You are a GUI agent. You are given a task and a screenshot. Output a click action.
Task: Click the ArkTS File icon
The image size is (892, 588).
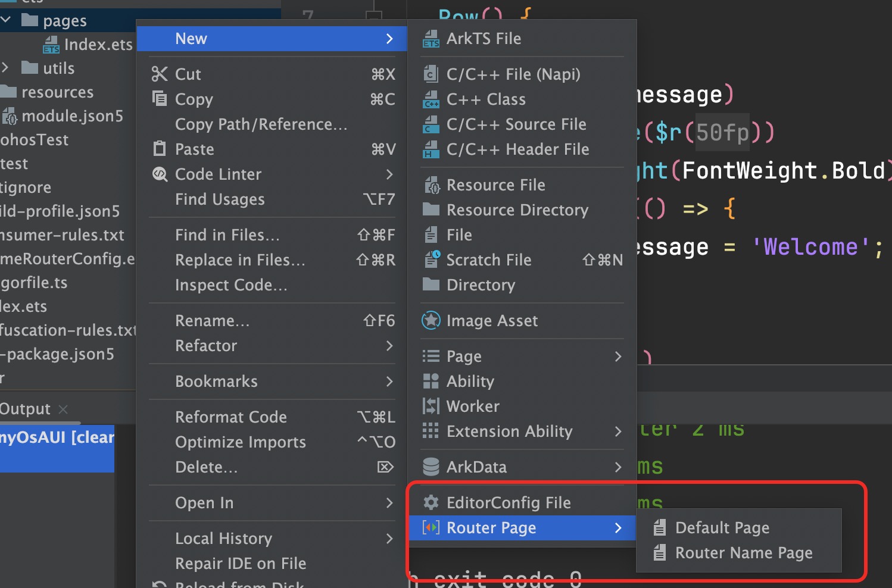coord(431,39)
